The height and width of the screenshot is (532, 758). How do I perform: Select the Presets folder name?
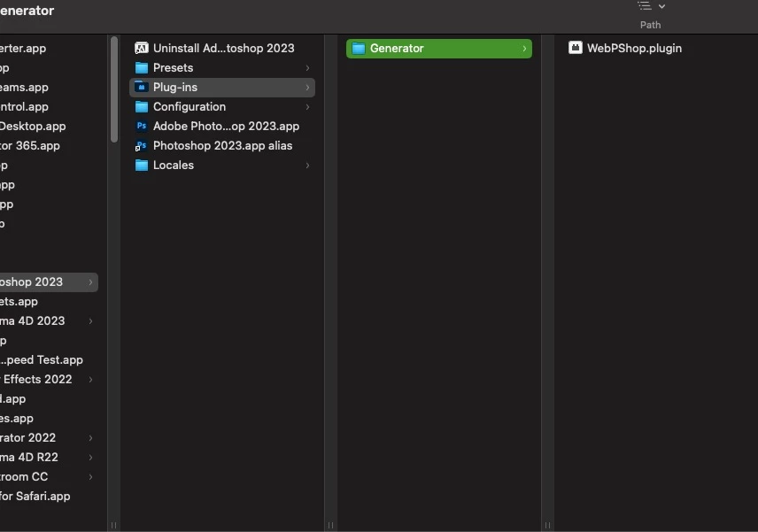173,67
